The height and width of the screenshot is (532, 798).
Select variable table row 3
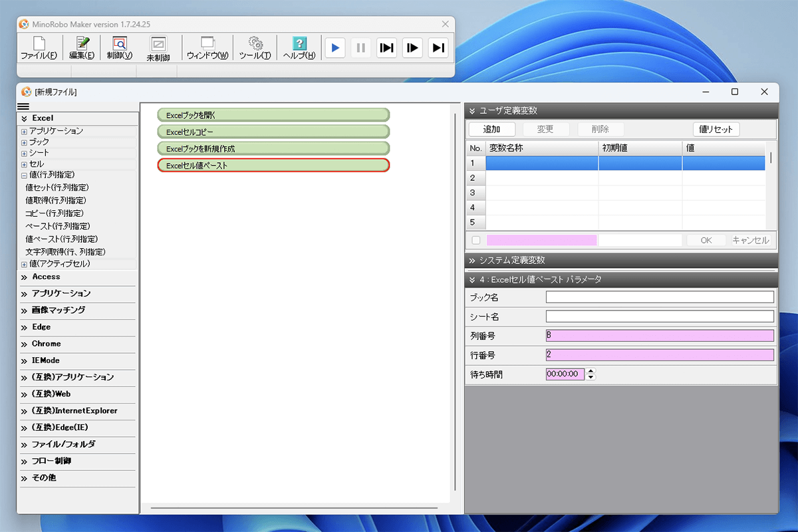(616, 193)
